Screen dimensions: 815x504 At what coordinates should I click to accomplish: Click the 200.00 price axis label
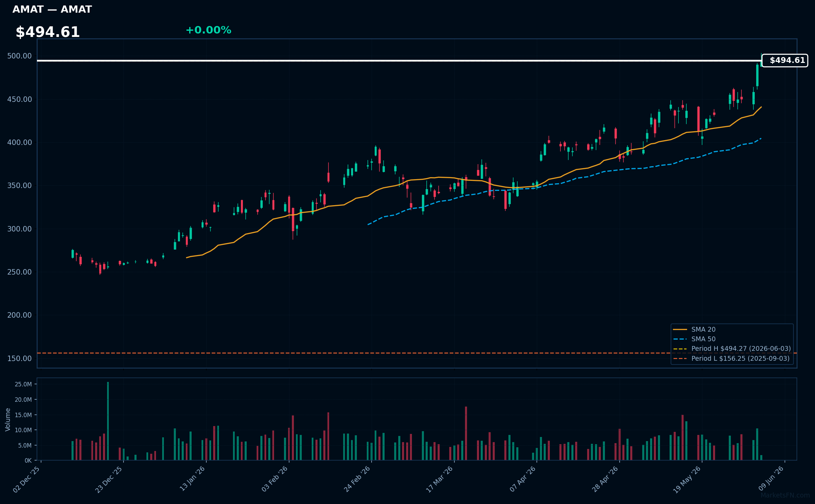pos(20,315)
